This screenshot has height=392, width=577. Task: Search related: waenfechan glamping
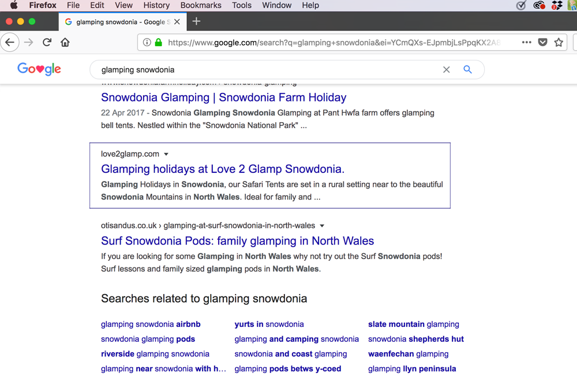point(409,354)
